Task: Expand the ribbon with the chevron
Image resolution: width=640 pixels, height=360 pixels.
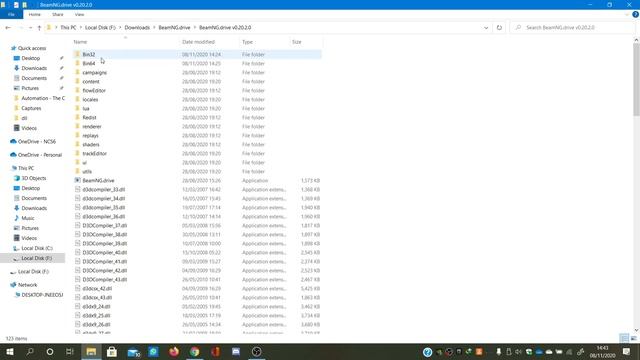Action: click(627, 14)
